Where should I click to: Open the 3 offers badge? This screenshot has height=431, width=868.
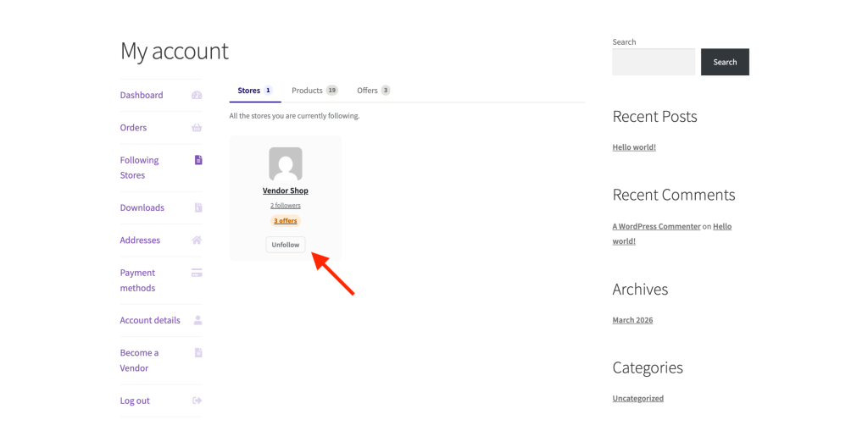pos(286,221)
